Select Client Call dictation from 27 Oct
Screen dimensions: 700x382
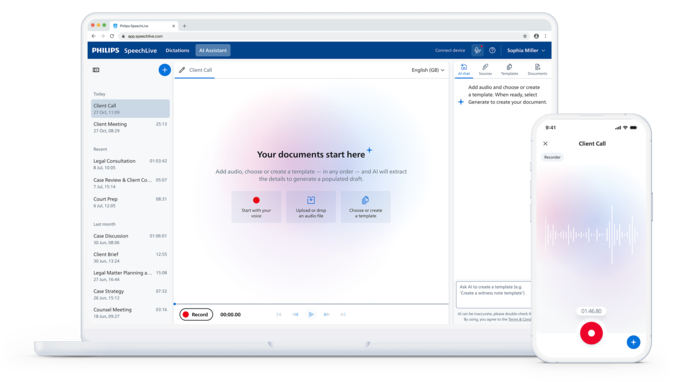[x=130, y=108]
